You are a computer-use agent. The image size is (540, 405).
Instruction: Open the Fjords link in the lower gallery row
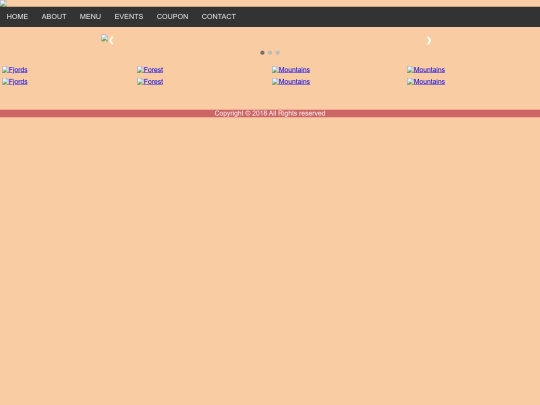tap(15, 82)
